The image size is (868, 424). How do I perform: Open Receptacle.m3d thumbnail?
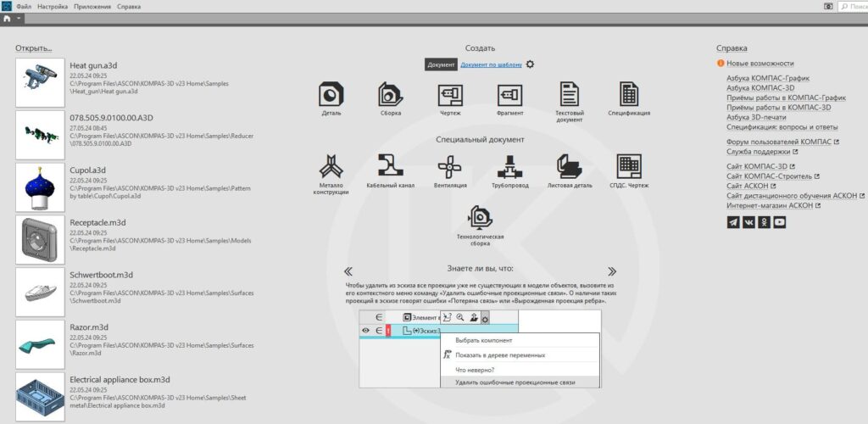(x=40, y=240)
